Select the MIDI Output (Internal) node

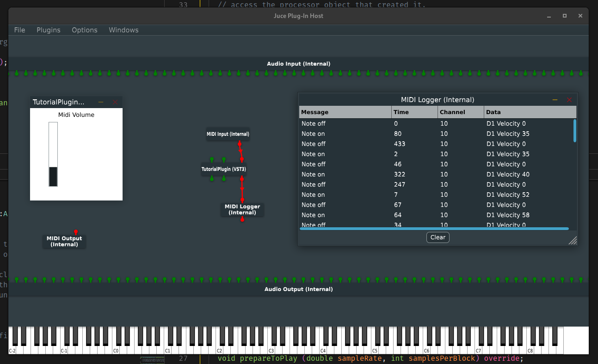(x=64, y=242)
